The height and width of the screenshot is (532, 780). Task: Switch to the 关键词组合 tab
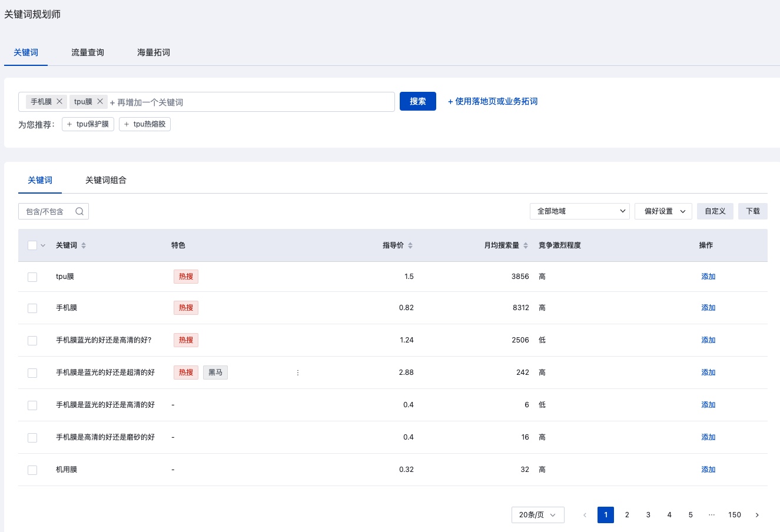(106, 180)
